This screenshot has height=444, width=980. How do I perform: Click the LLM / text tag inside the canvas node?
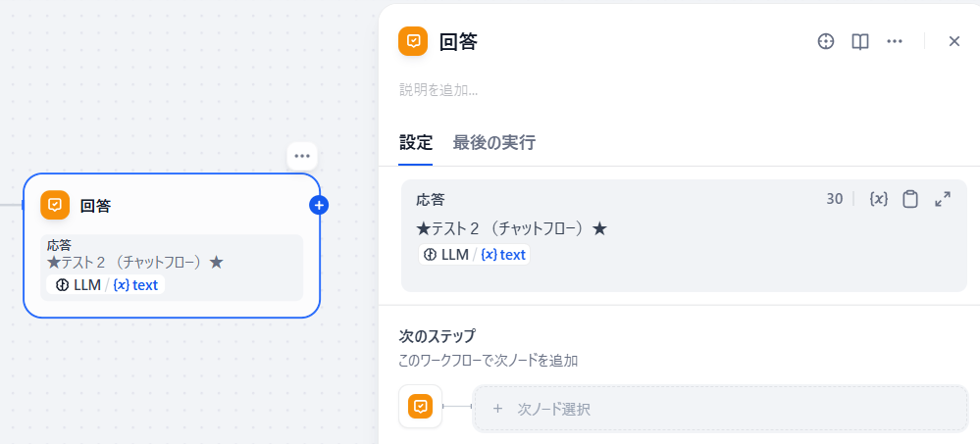pos(106,285)
